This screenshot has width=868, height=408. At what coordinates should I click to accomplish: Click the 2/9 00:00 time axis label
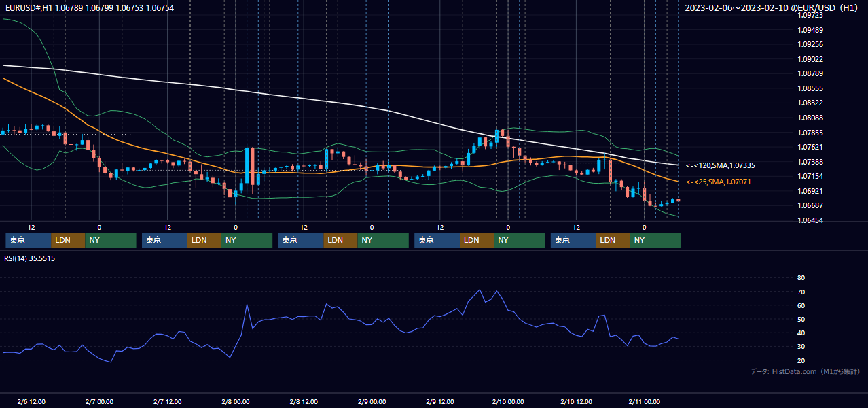point(372,401)
